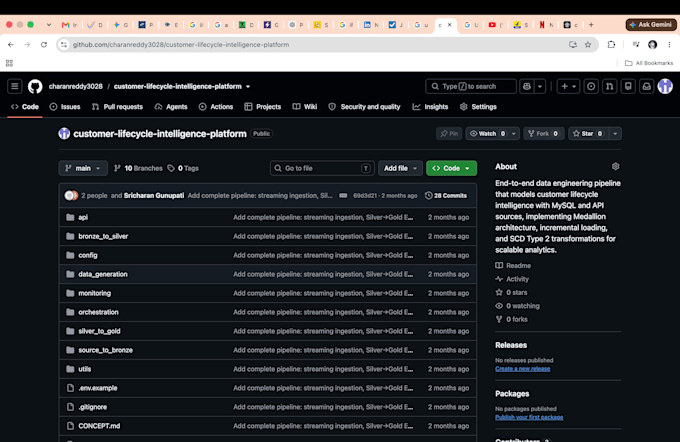680x442 pixels.
Task: Open the config folder
Action: [88, 255]
